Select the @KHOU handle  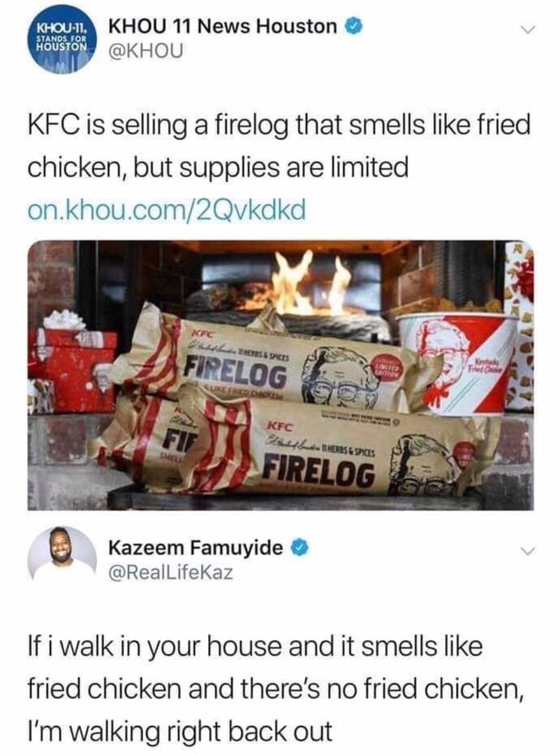pos(146,50)
